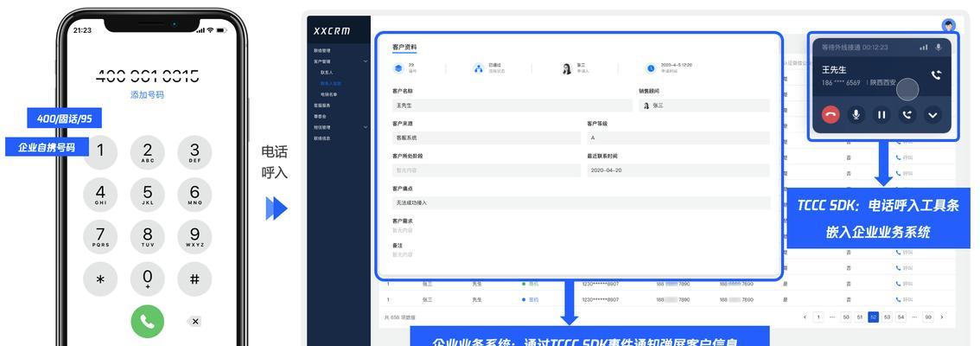Click 客户名称 field containing 王先生
Viewport: 980px width, 346px height.
[x=512, y=106]
